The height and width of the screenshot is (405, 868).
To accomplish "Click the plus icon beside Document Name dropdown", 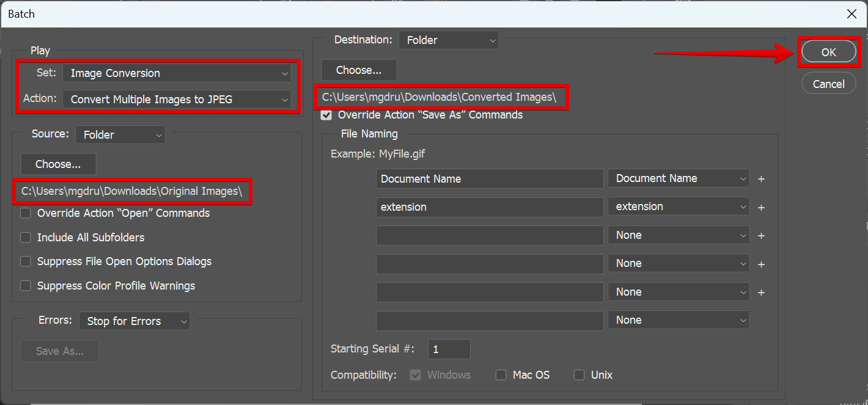I will [x=761, y=179].
